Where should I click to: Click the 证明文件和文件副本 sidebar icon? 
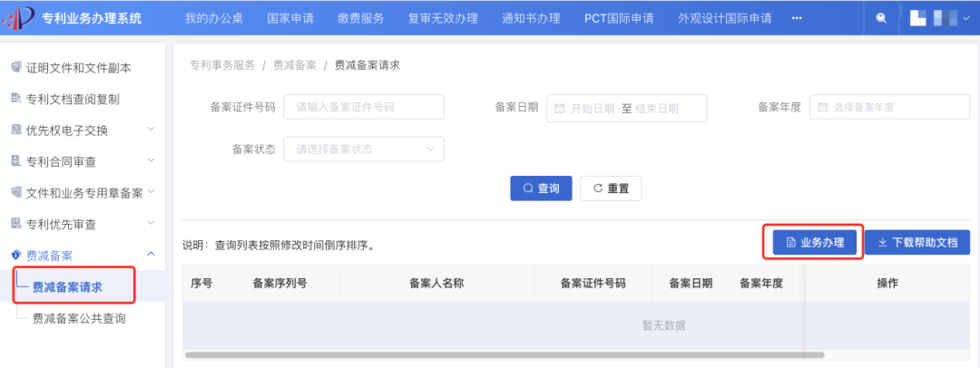click(15, 67)
